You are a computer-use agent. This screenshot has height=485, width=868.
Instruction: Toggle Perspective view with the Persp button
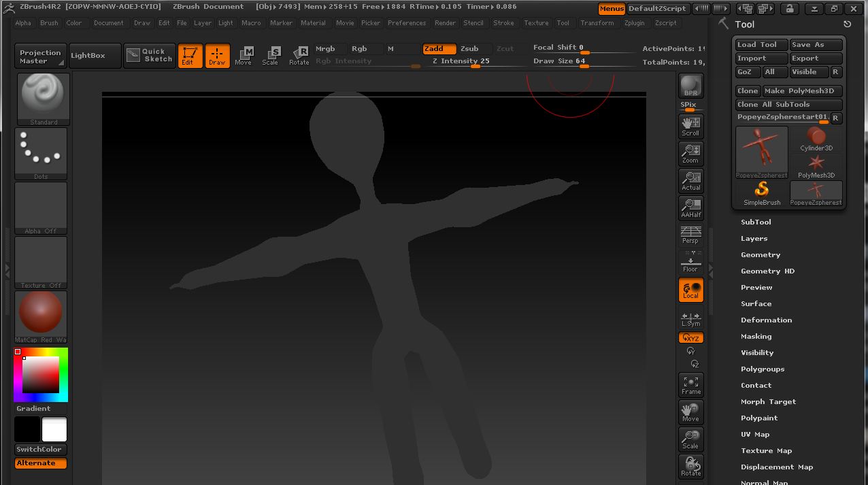tap(690, 236)
